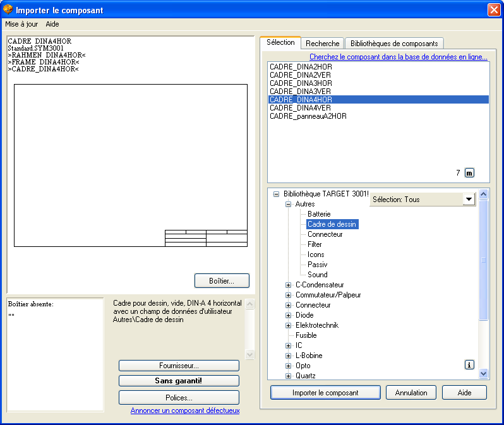The height and width of the screenshot is (425, 504).
Task: Expand the C-Condensateur category
Action: 288,285
